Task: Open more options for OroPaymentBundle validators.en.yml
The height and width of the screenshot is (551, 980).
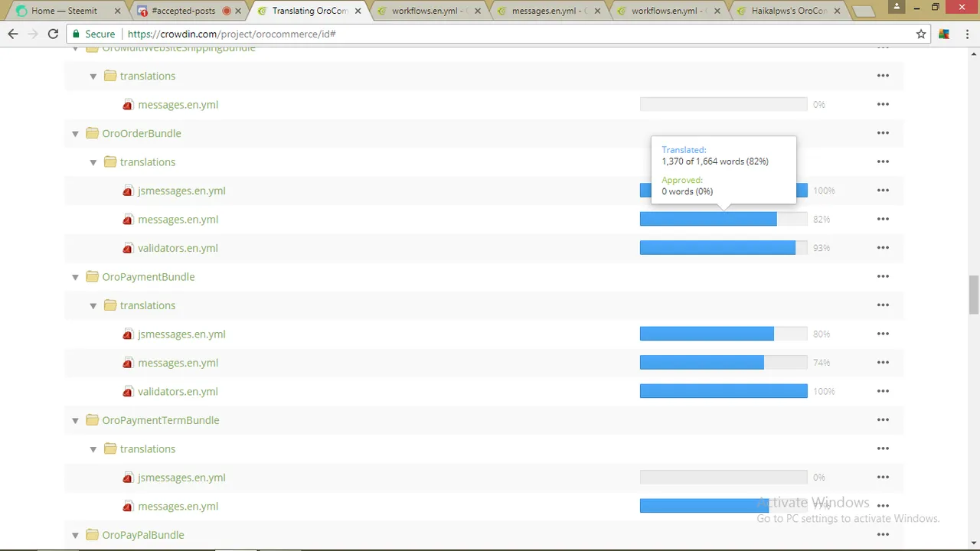Action: [883, 391]
